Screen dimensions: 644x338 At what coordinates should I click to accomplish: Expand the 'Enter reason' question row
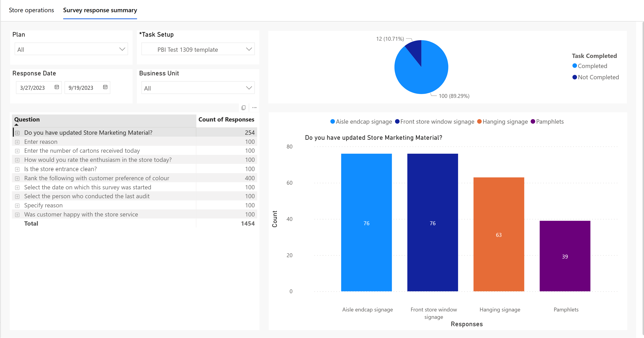point(17,142)
